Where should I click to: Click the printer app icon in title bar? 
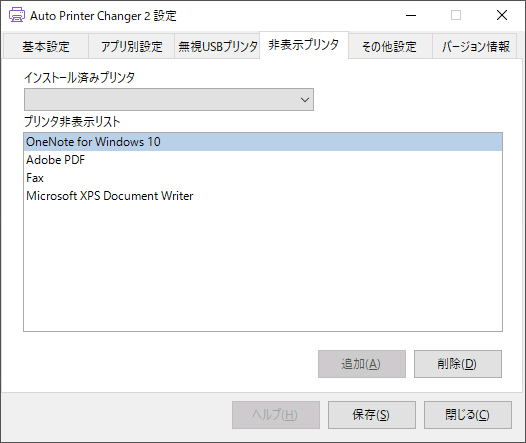point(16,15)
